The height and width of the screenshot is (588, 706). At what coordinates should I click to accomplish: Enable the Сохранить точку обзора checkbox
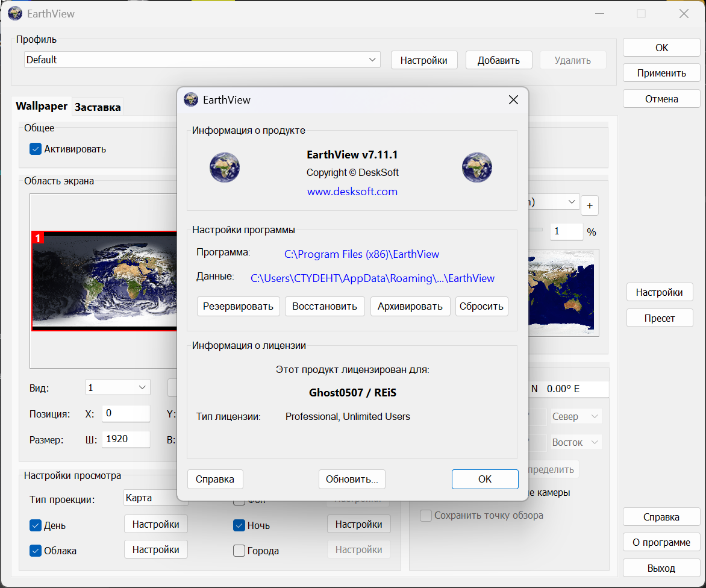pyautogui.click(x=426, y=516)
